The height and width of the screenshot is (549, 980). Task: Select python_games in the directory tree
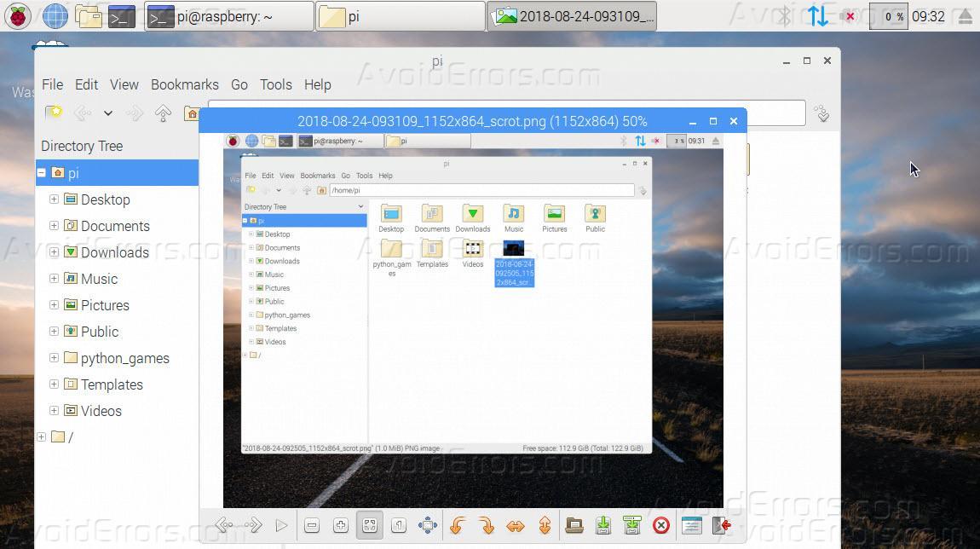point(124,358)
